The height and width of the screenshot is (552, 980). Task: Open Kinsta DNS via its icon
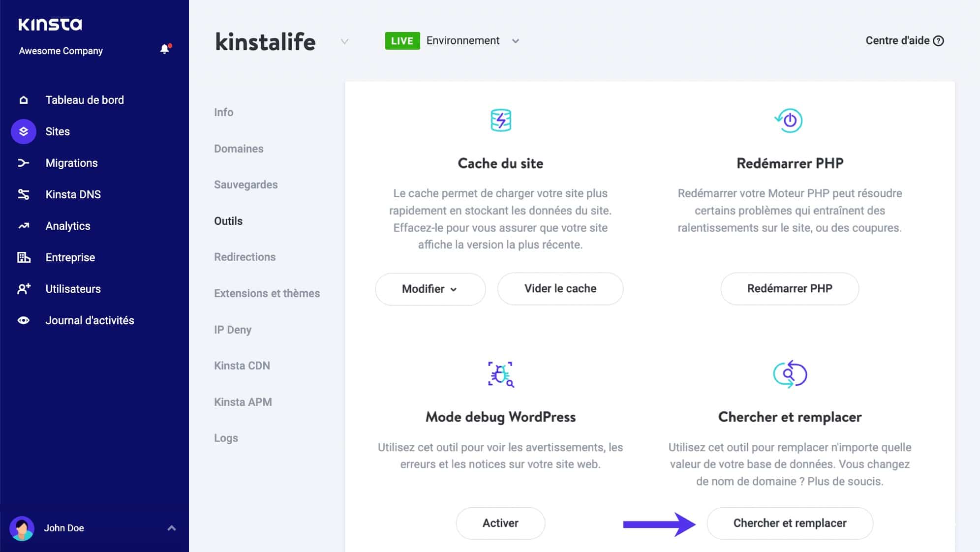pos(23,194)
